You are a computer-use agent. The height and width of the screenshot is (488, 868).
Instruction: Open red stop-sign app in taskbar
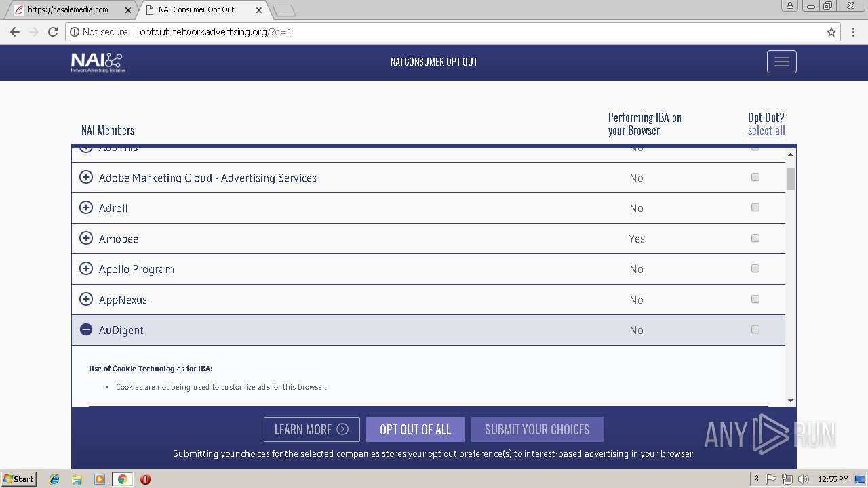145,479
